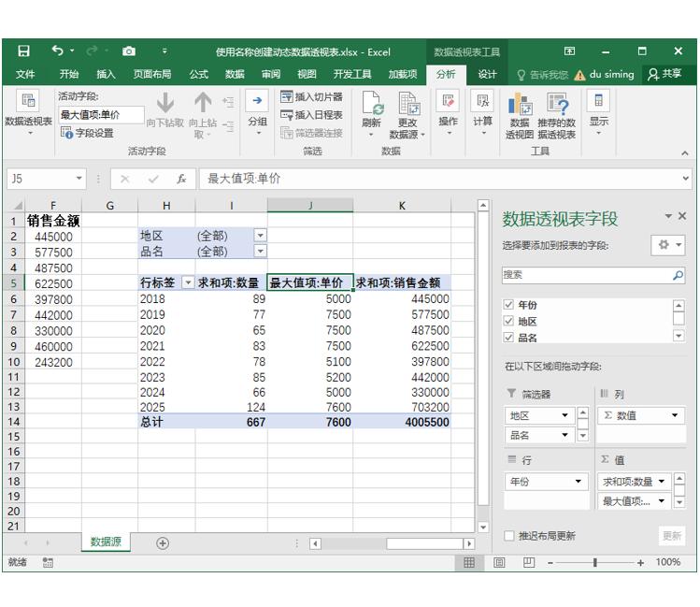Switch to Page Layout view icon

pyautogui.click(x=499, y=562)
